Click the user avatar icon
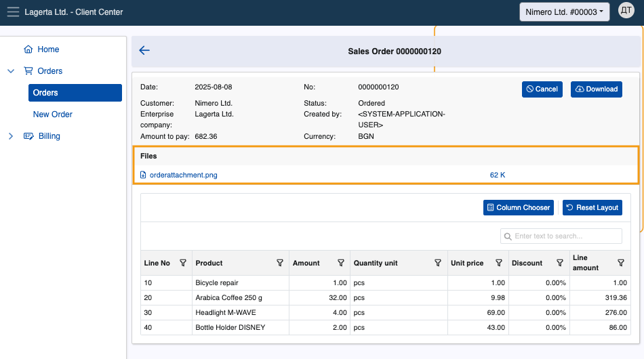644x359 pixels. tap(626, 12)
